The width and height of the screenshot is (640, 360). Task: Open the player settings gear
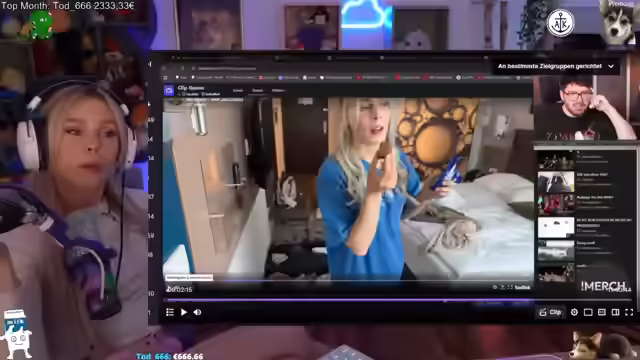tap(574, 312)
